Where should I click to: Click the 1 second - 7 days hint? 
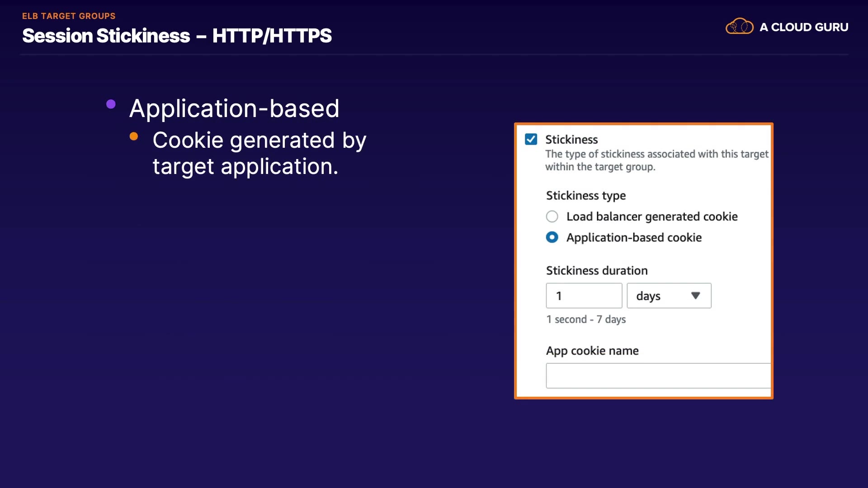point(586,319)
